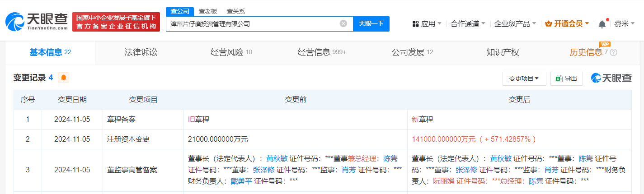The width and height of the screenshot is (644, 194).
Task: Open the 历史信息 VIP tab
Action: click(586, 52)
